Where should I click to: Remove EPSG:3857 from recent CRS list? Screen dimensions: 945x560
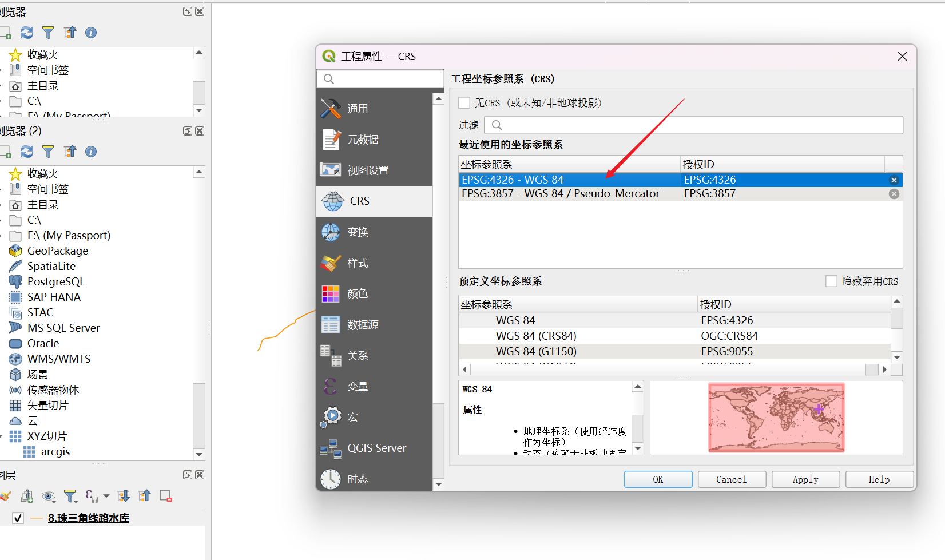(x=894, y=194)
